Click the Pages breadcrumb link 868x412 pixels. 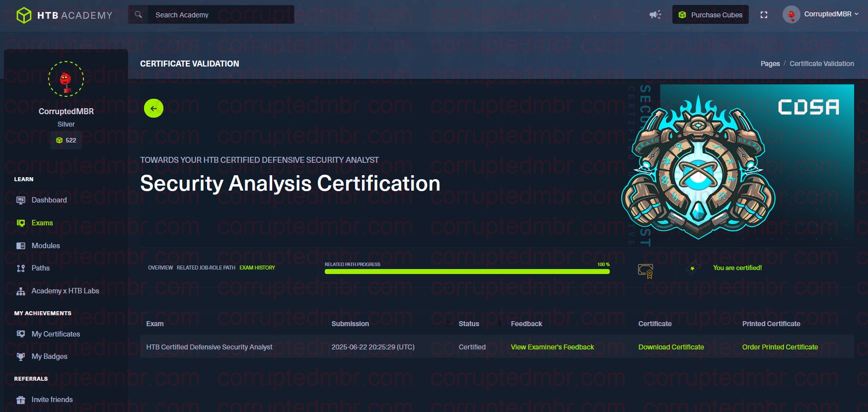coord(770,64)
